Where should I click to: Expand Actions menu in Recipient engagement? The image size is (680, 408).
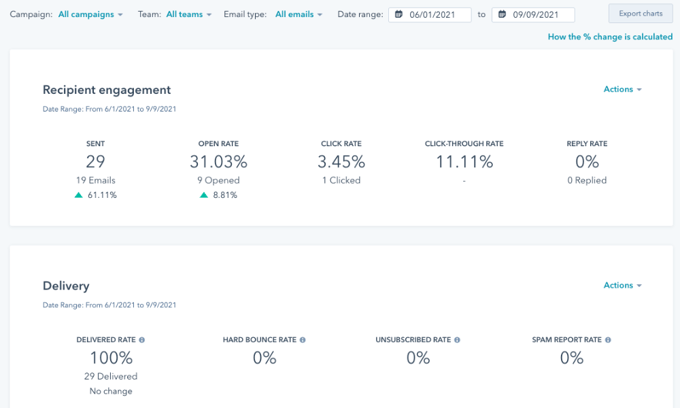pos(622,89)
